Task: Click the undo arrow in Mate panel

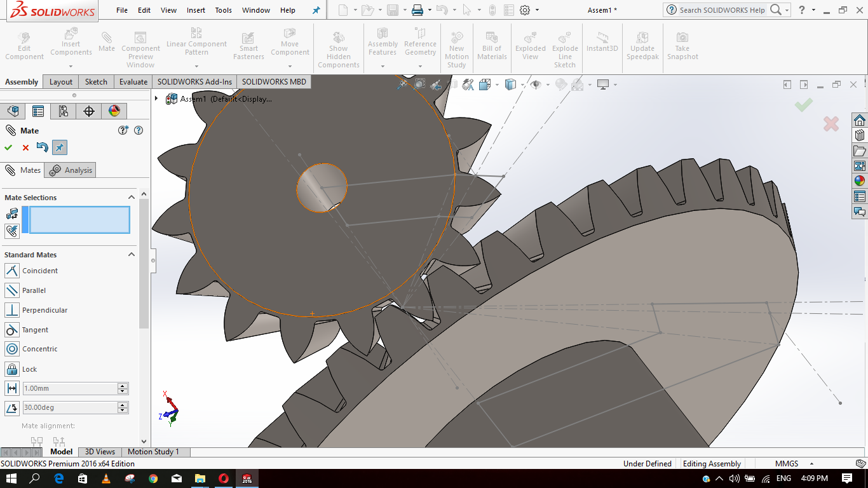Action: point(42,147)
